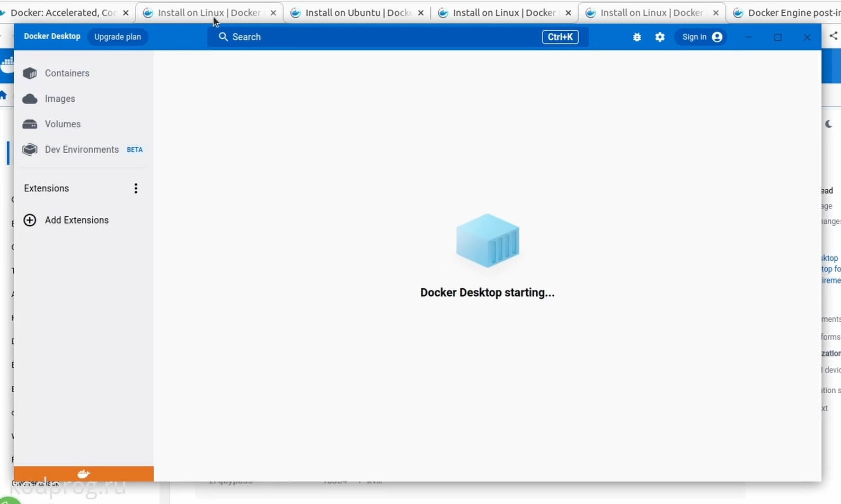Click the search magnifier icon
841x504 pixels.
tap(223, 37)
